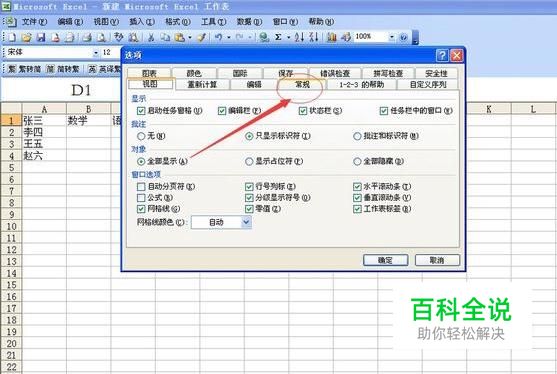This screenshot has height=374, width=557.
Task: Click the Print Preview magnifier icon
Action: [x=101, y=37]
